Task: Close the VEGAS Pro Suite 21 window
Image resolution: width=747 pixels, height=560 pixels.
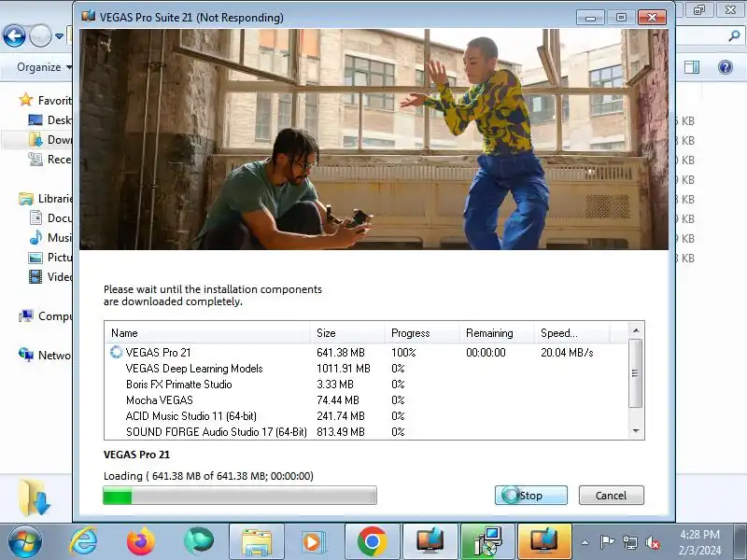Action: pos(652,17)
